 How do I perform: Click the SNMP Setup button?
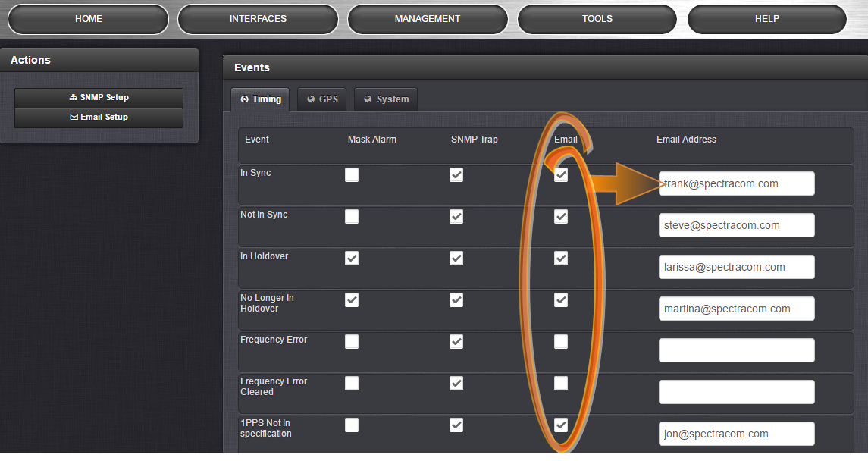tap(99, 97)
